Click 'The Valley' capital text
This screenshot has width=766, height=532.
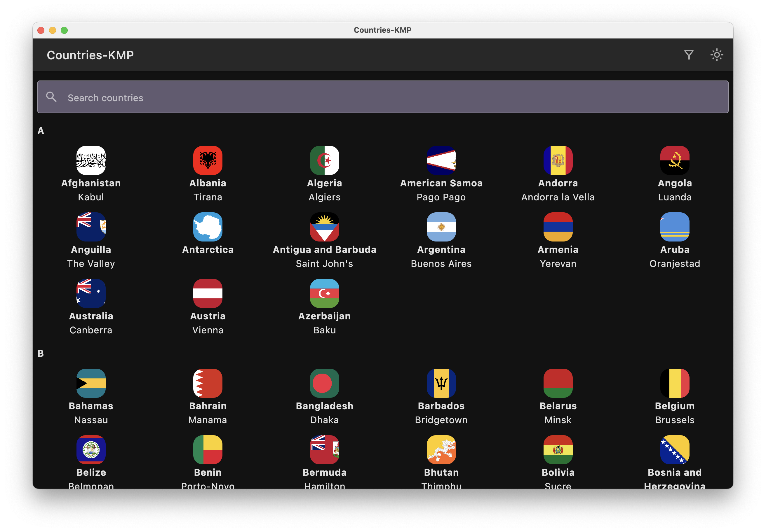[x=91, y=264]
